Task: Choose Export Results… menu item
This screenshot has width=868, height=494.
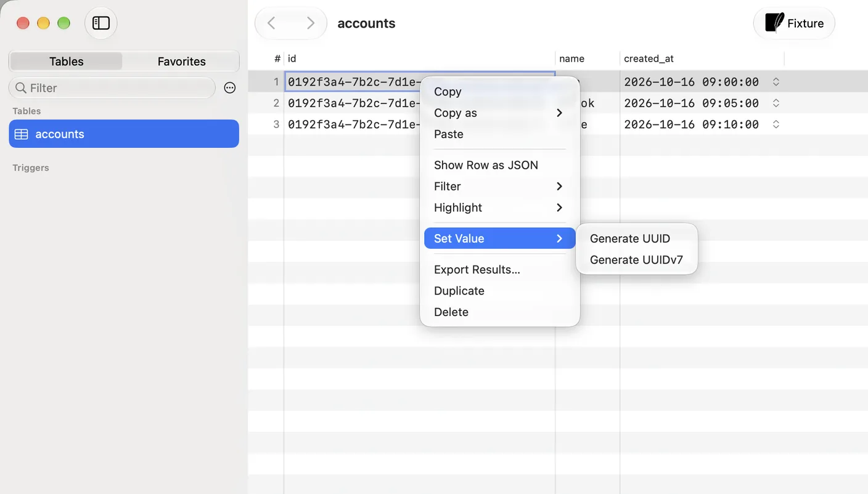Action: [x=500, y=270]
